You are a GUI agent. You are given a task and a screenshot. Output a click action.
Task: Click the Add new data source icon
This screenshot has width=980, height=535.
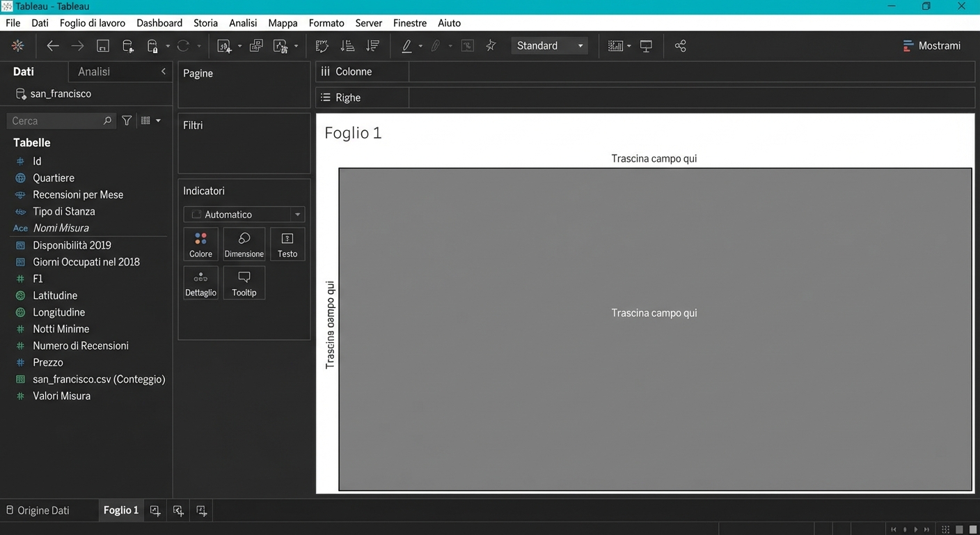coord(128,46)
